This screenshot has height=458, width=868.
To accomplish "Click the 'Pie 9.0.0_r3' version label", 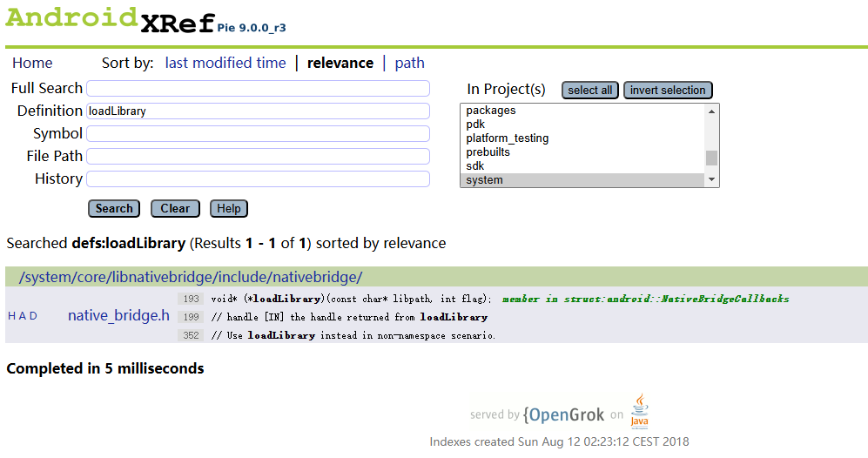I will pos(252,28).
